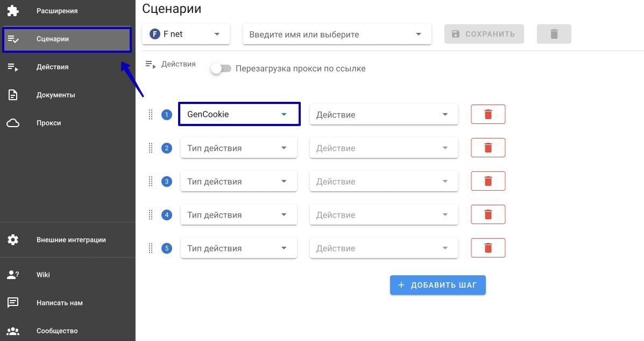
Task: Click the blue step number 4 badge
Action: (x=167, y=215)
